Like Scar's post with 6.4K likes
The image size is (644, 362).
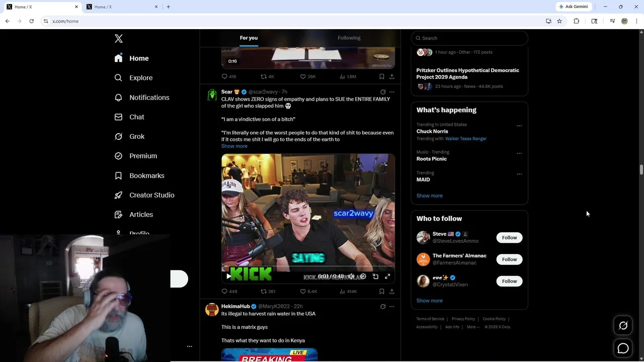pos(308,291)
